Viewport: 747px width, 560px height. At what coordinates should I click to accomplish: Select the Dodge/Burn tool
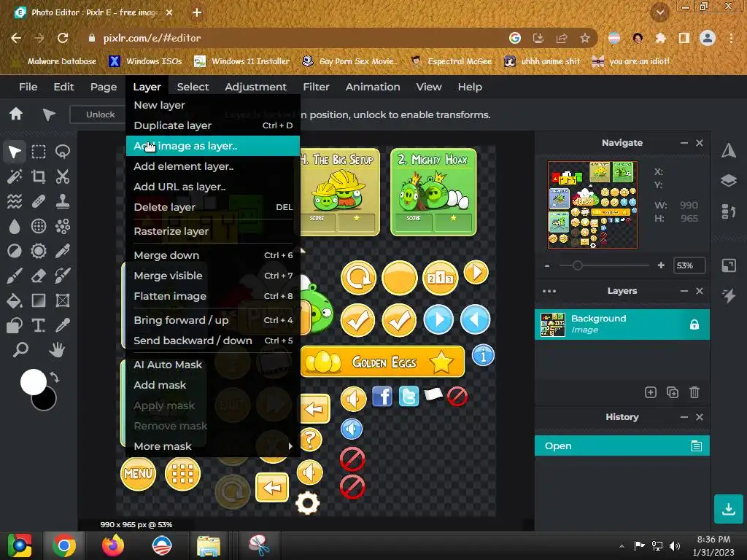15,251
